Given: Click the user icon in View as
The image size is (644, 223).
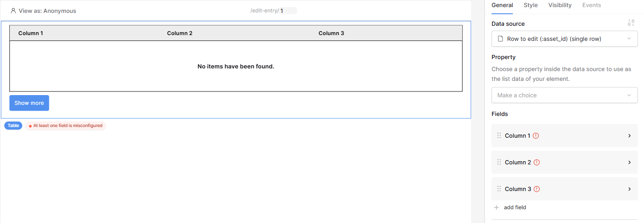Looking at the screenshot, I should coord(13,11).
